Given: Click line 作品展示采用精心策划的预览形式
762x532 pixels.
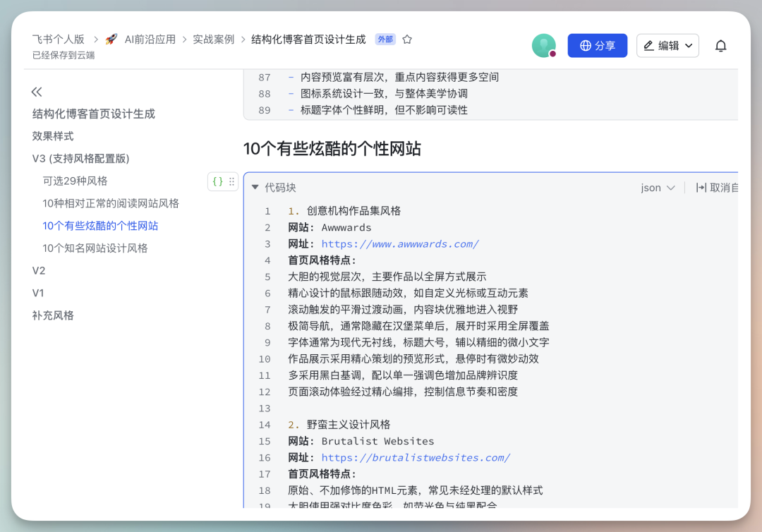Looking at the screenshot, I should (413, 359).
